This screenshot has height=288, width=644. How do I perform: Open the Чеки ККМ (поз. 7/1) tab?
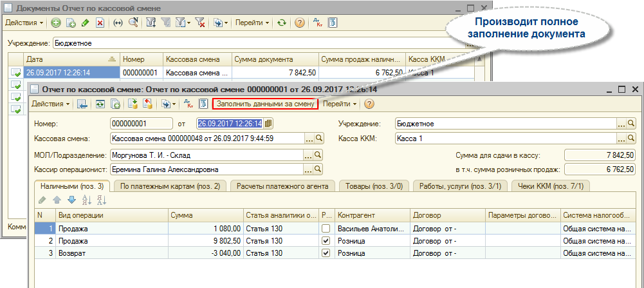click(550, 186)
